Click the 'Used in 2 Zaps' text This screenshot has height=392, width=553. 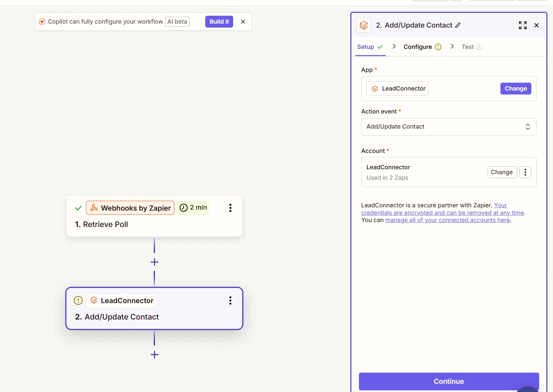387,178
